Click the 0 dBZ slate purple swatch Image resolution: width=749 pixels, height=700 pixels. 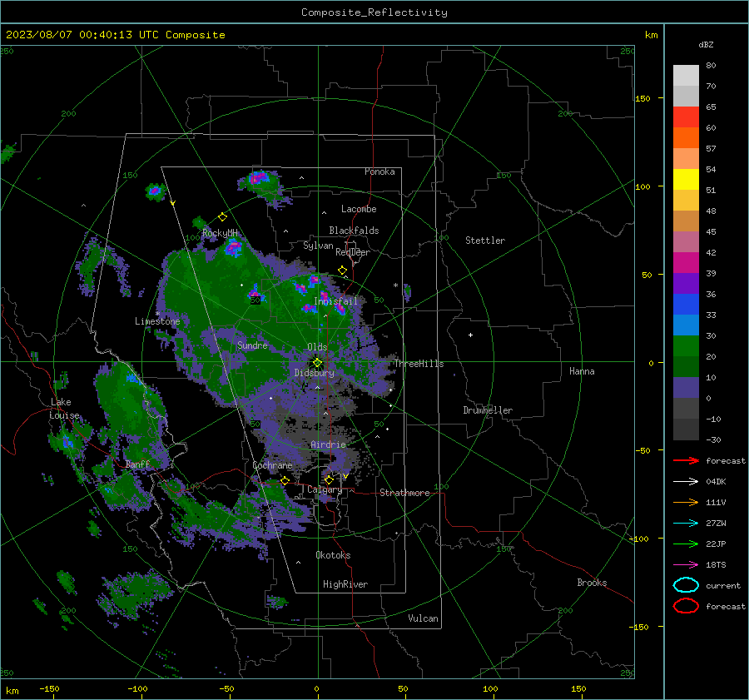[686, 388]
